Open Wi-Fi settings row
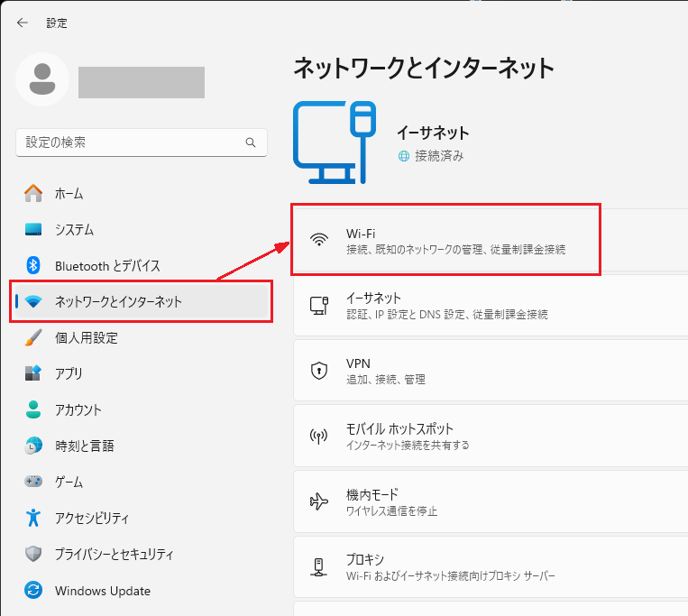688x616 pixels. (x=491, y=240)
